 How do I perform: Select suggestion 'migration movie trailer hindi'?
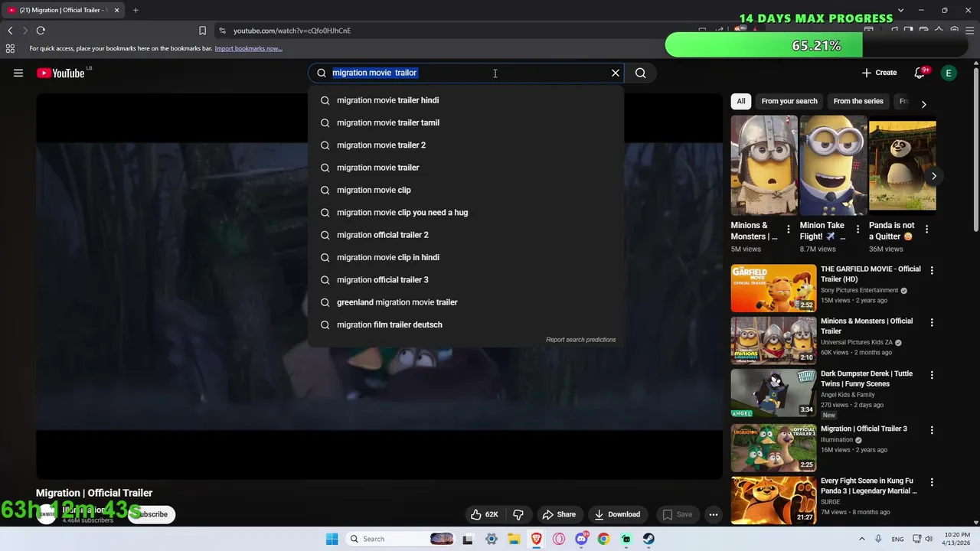point(465,100)
